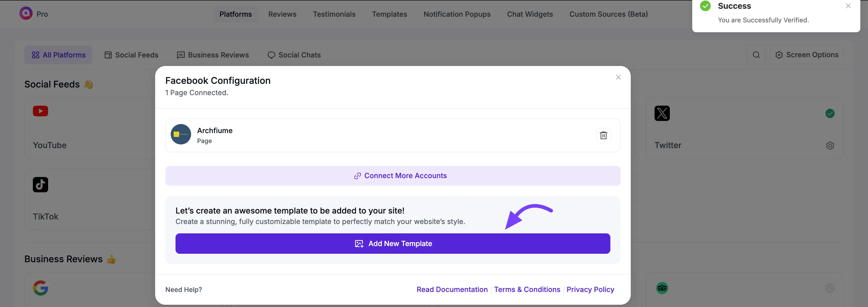
Task: Open the Notification Popups menu
Action: 457,14
